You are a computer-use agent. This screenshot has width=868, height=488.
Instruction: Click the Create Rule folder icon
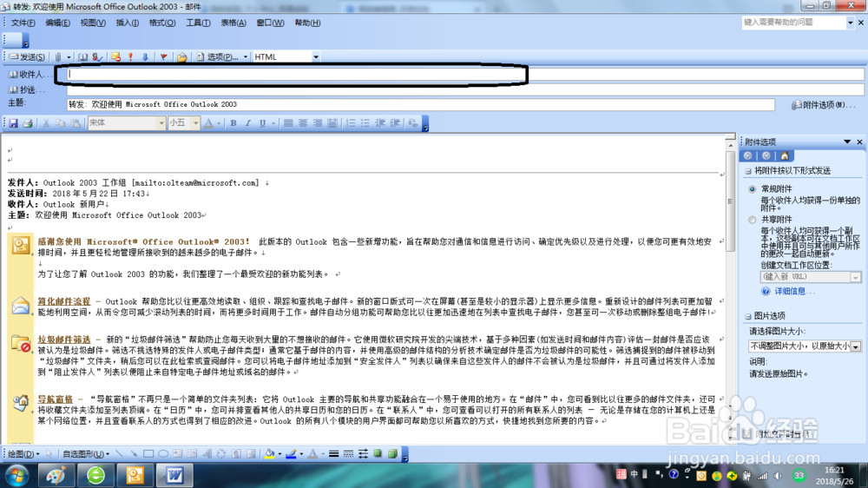(181, 57)
